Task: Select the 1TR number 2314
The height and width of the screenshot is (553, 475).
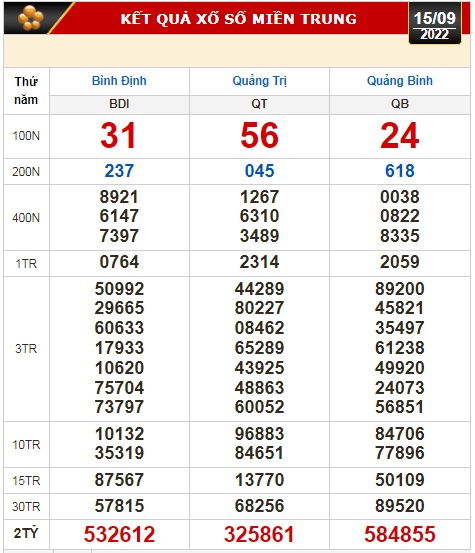Action: pos(259,262)
